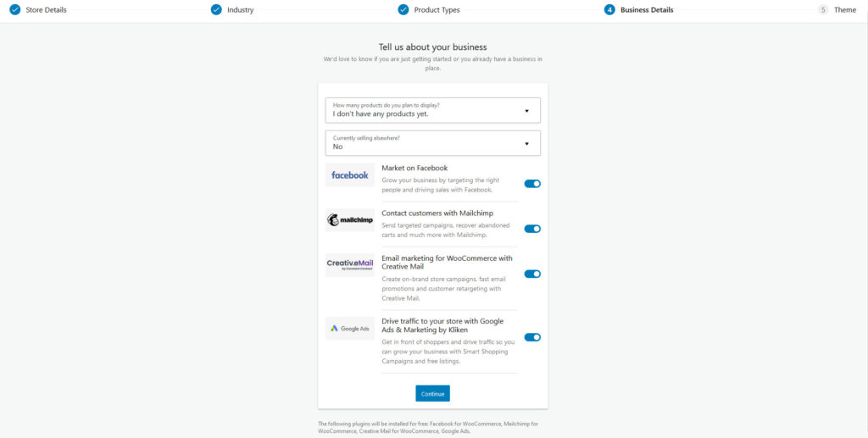This screenshot has width=868, height=438.
Task: Click the 'Get in front of shoppers' description
Action: tap(448, 352)
